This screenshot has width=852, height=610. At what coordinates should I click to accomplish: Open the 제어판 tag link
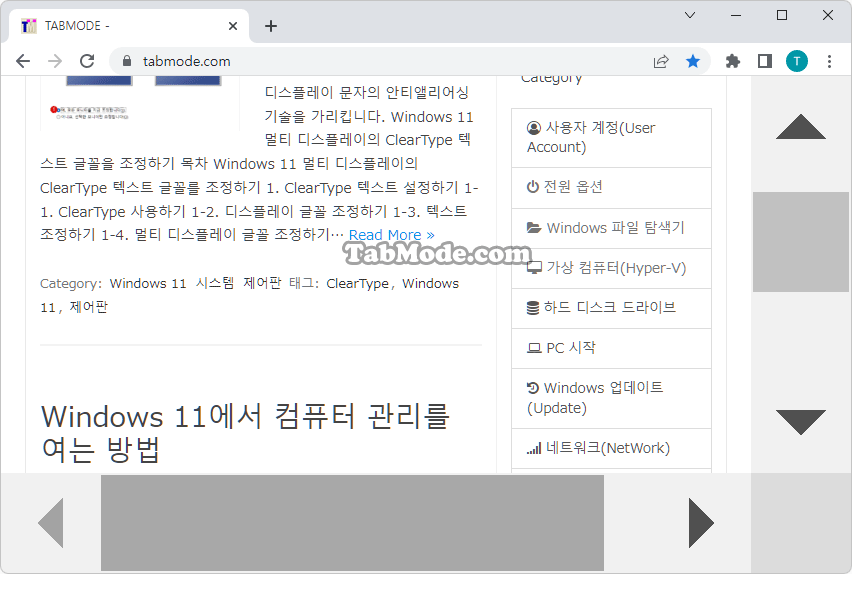89,307
